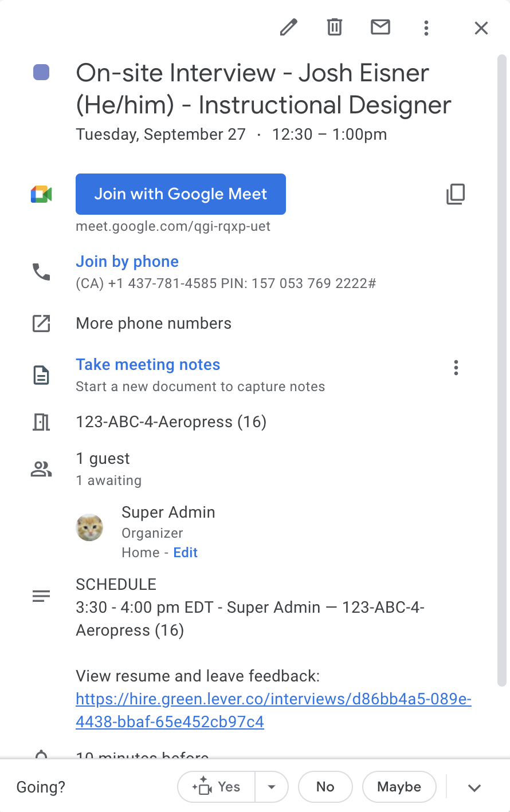Image resolution: width=510 pixels, height=812 pixels.
Task: Delete event using trash icon
Action: (335, 27)
